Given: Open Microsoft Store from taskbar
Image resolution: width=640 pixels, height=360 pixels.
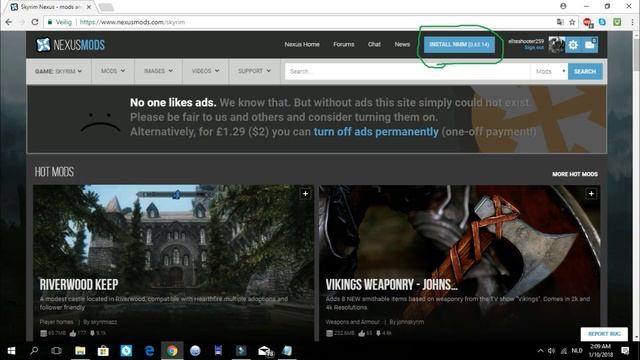Looking at the screenshot, I should coord(103,351).
